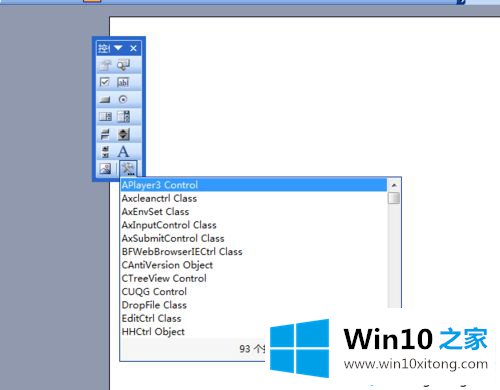Choose AxSubmitControl Class from the list
The width and height of the screenshot is (500, 390).
pos(254,238)
